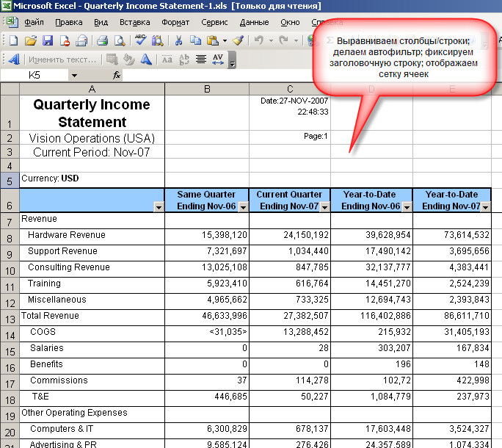Select the COGS value <31,035>

point(207,333)
